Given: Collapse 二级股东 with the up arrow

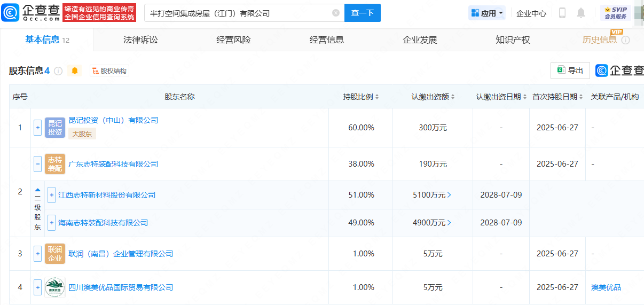Looking at the screenshot, I should pos(37,190).
